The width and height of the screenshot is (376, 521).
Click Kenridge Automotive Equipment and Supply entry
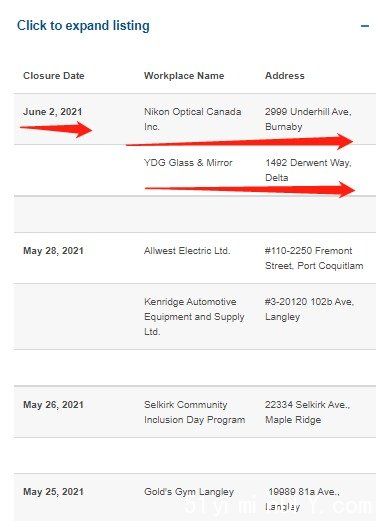194,317
